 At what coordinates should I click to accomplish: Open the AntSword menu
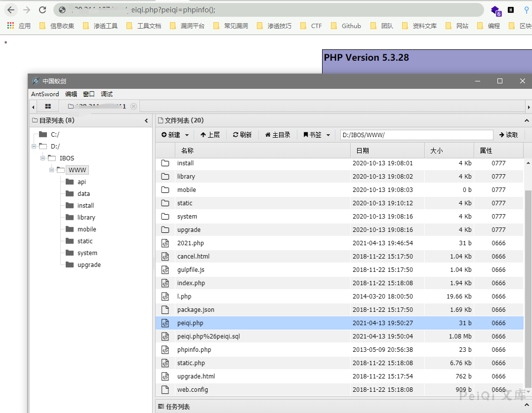[45, 94]
